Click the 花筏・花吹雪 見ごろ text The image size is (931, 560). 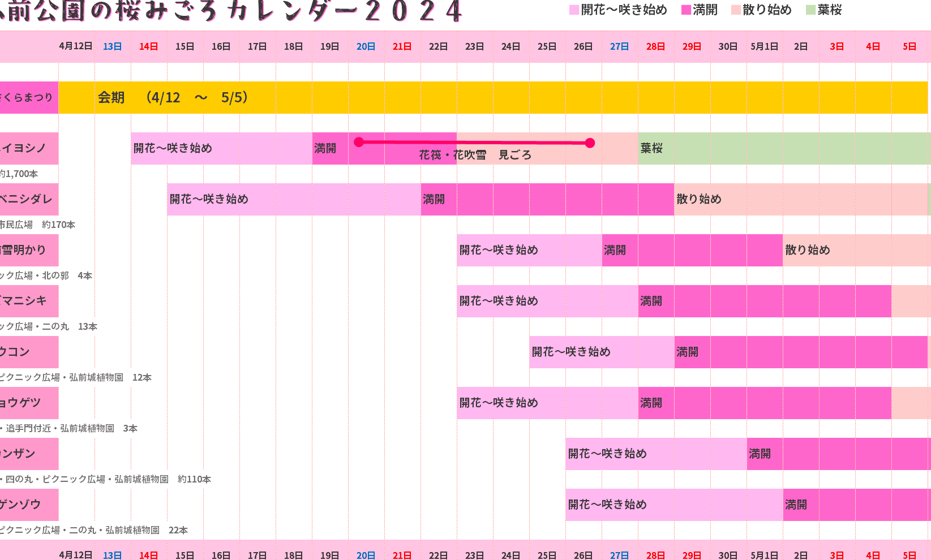coord(475,155)
